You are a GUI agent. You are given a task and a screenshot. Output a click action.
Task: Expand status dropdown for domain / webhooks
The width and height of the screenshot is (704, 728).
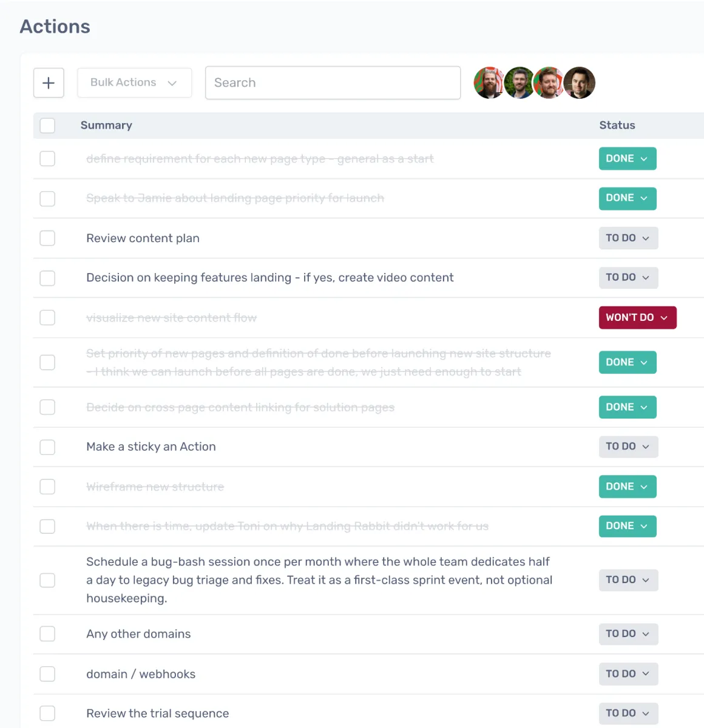[x=628, y=674]
